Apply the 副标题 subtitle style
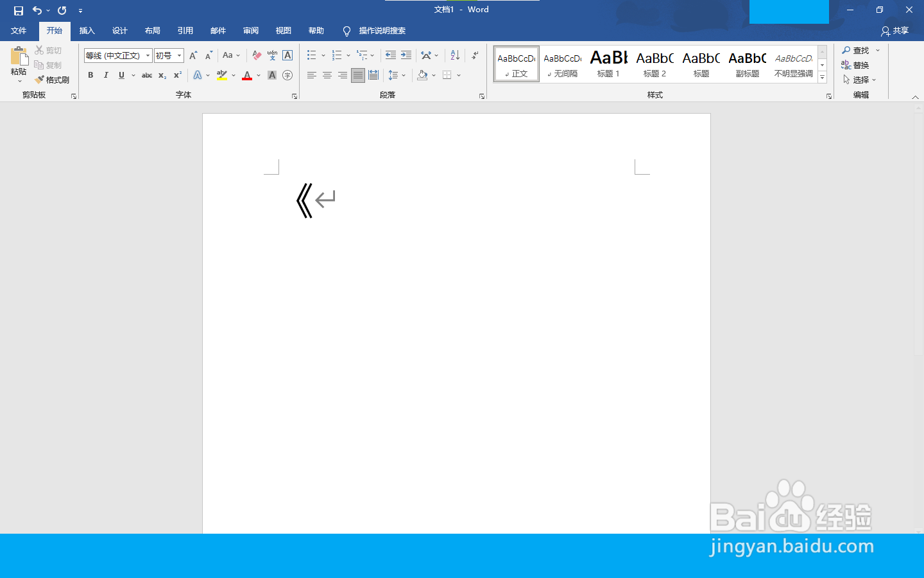 tap(747, 64)
